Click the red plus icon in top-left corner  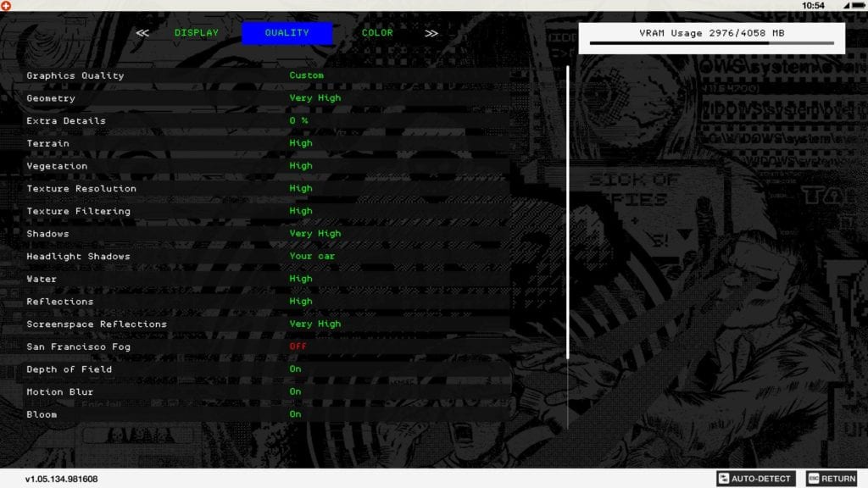click(6, 6)
